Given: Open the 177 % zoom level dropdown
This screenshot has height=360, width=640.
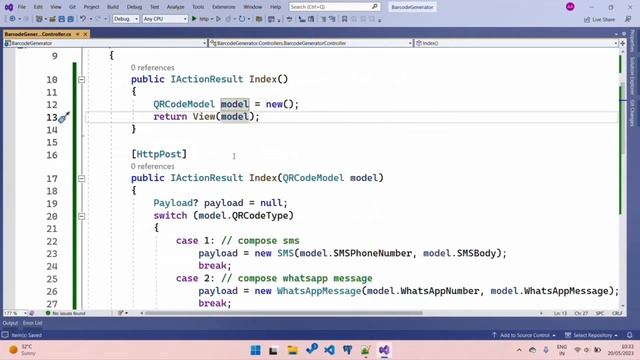Looking at the screenshot, I should coord(16,313).
